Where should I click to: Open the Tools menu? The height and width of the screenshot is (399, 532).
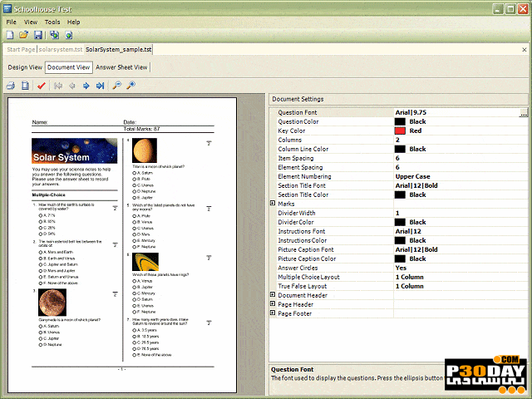(x=52, y=22)
